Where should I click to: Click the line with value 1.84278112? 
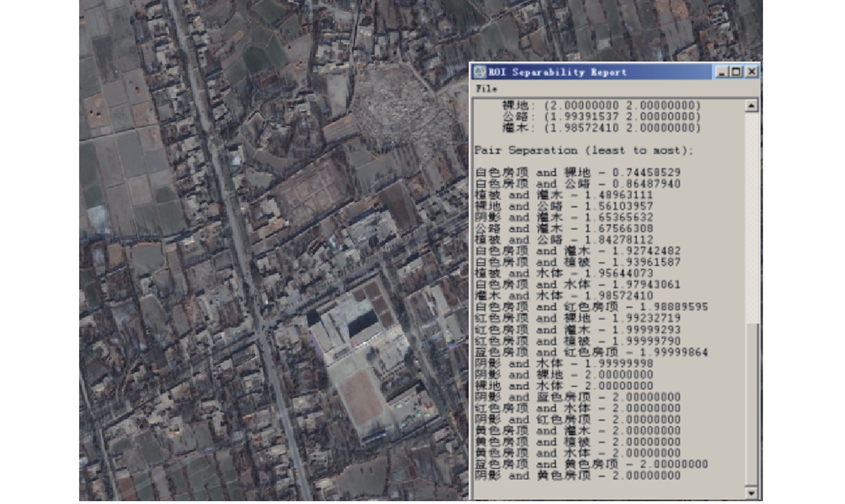pyautogui.click(x=564, y=240)
